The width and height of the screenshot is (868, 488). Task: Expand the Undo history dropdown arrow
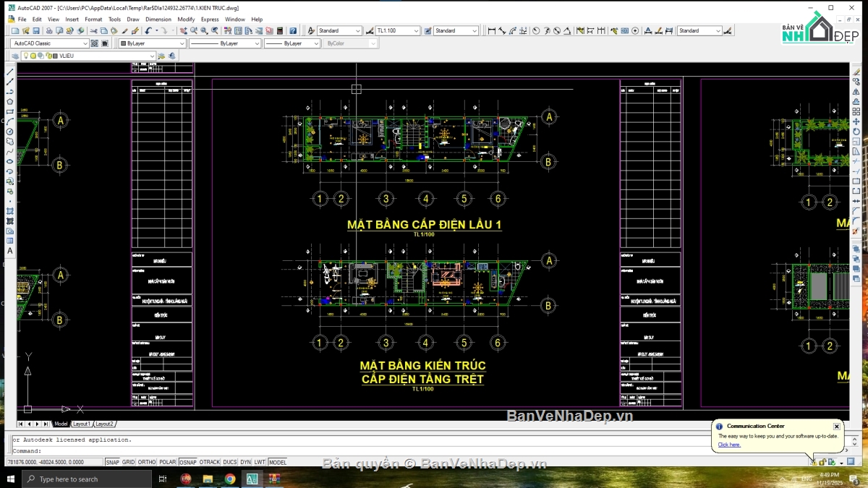(157, 30)
